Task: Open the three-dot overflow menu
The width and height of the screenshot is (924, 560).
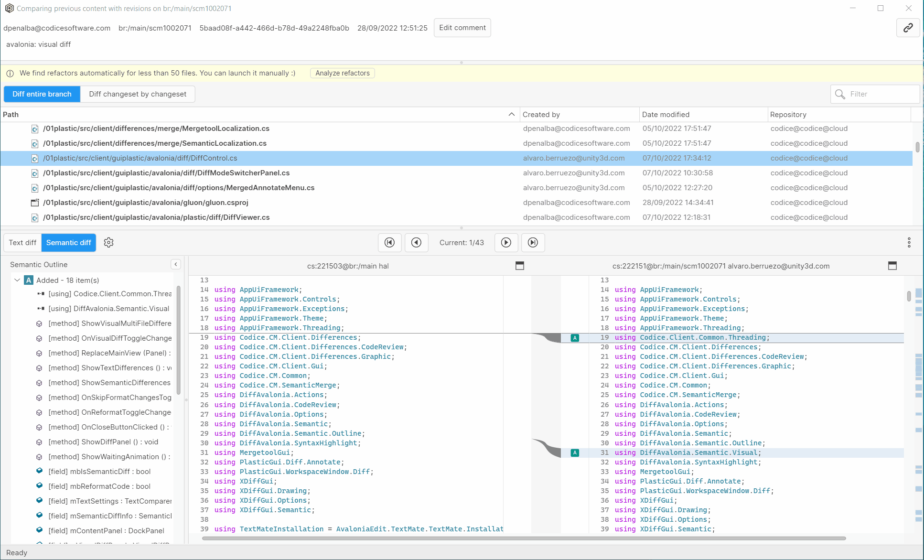Action: pyautogui.click(x=909, y=242)
